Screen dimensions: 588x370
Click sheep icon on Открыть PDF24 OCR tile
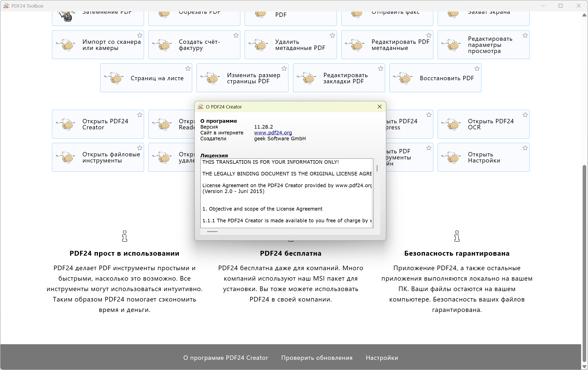452,124
